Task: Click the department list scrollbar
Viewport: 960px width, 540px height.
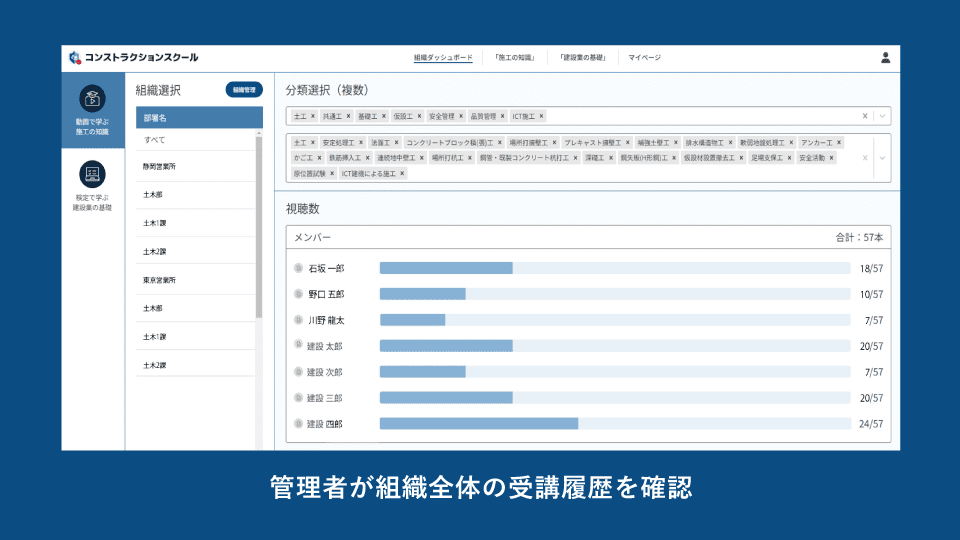Action: (259, 227)
